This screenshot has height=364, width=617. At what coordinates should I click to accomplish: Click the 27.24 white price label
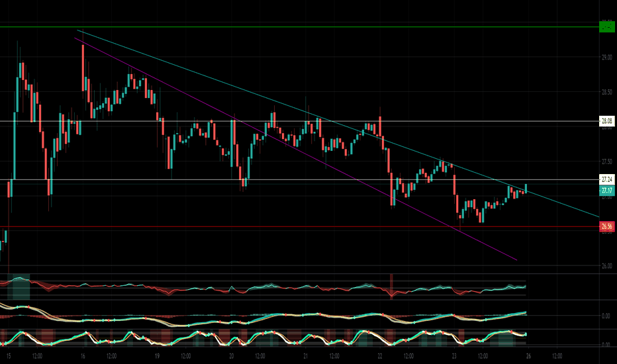(x=606, y=179)
